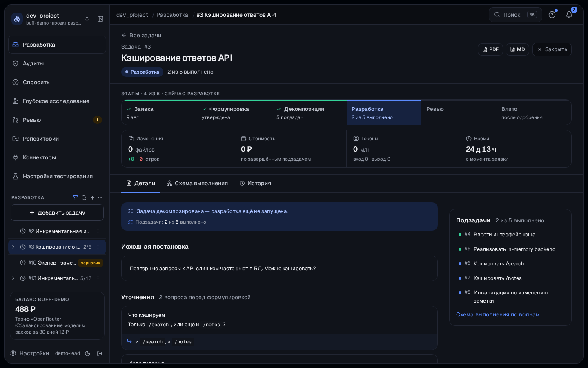Open Глубокое исследование section
588x368 pixels.
pos(57,101)
